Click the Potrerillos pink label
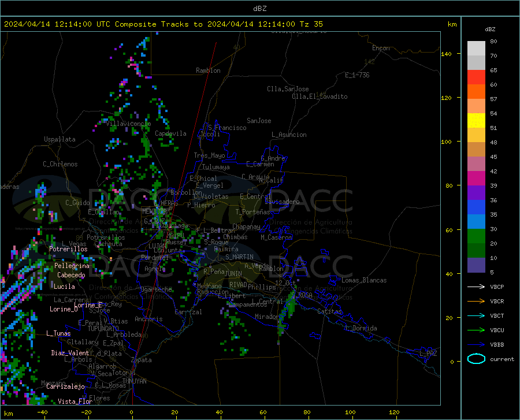The image size is (520, 420). pyautogui.click(x=68, y=249)
